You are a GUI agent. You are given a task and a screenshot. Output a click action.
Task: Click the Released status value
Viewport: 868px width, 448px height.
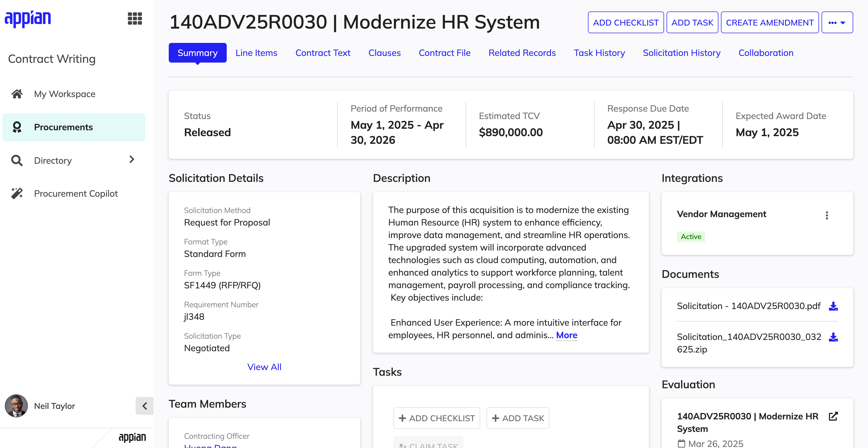coord(207,132)
